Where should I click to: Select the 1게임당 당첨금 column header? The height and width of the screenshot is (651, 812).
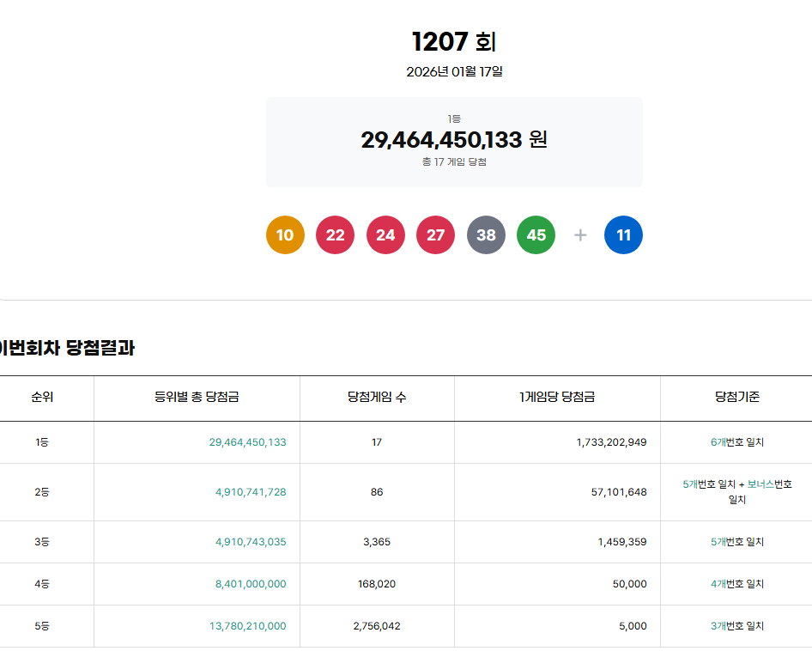(x=557, y=397)
